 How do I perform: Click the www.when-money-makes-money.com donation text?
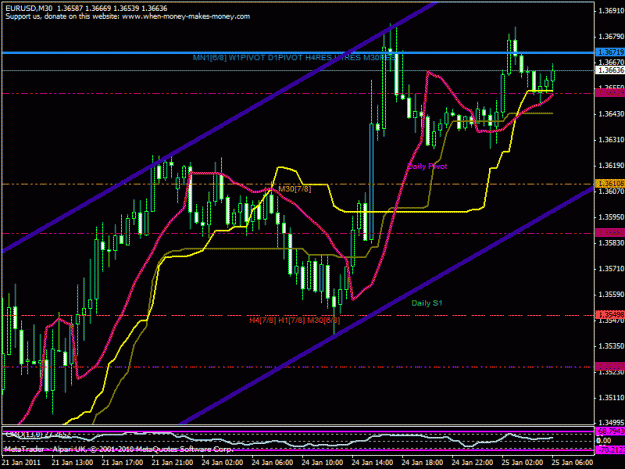[x=186, y=17]
